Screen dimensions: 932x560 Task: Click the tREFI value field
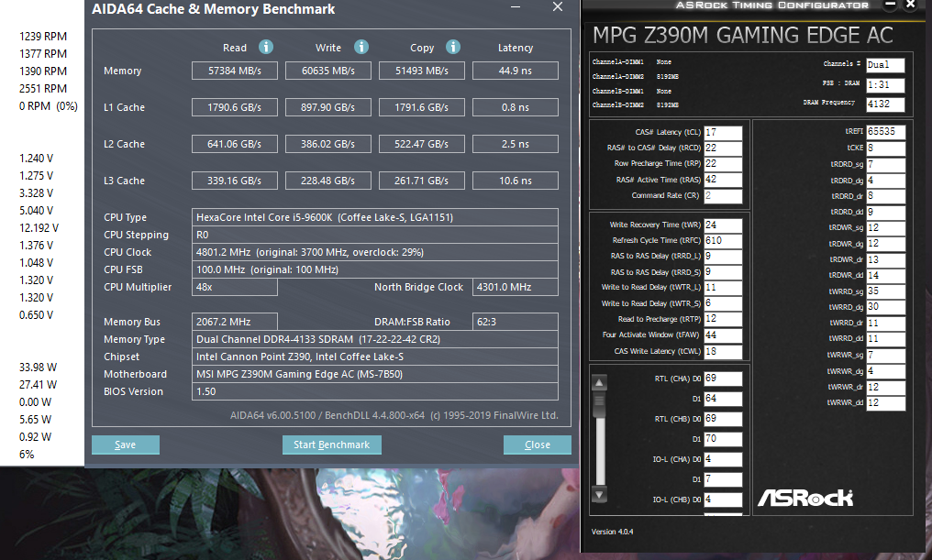(885, 132)
